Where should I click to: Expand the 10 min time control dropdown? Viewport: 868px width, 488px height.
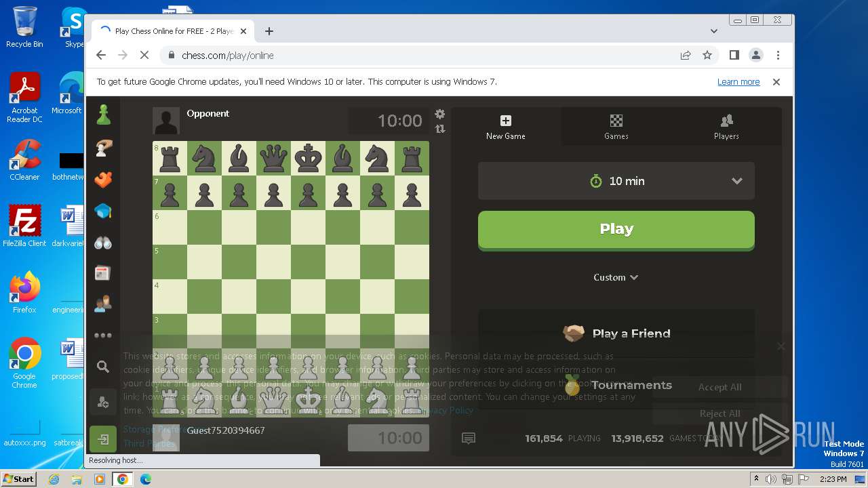point(616,181)
